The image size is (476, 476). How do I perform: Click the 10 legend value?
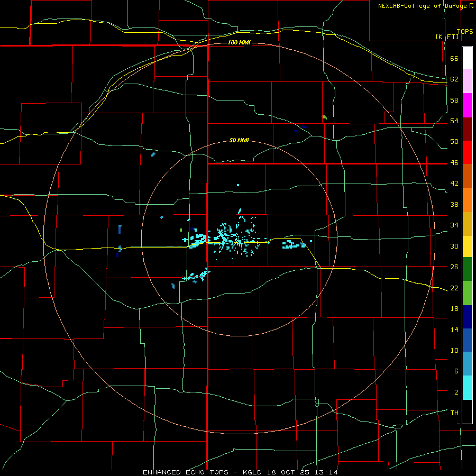point(454,350)
